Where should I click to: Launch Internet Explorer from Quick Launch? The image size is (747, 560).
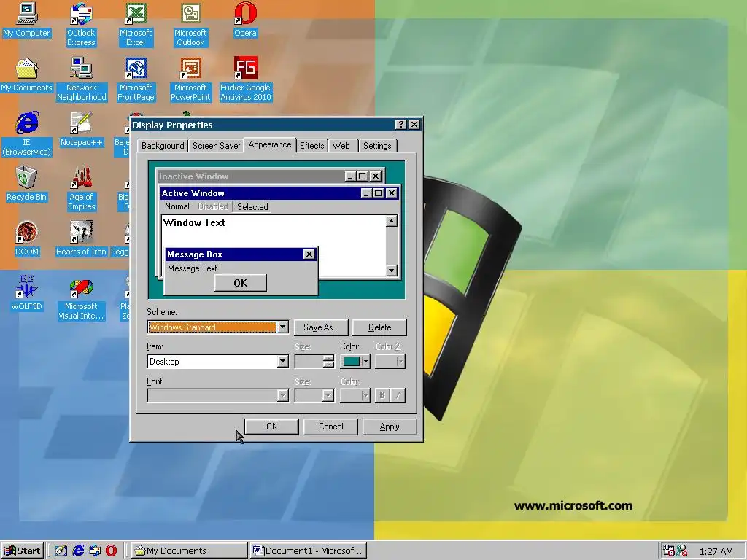78,551
